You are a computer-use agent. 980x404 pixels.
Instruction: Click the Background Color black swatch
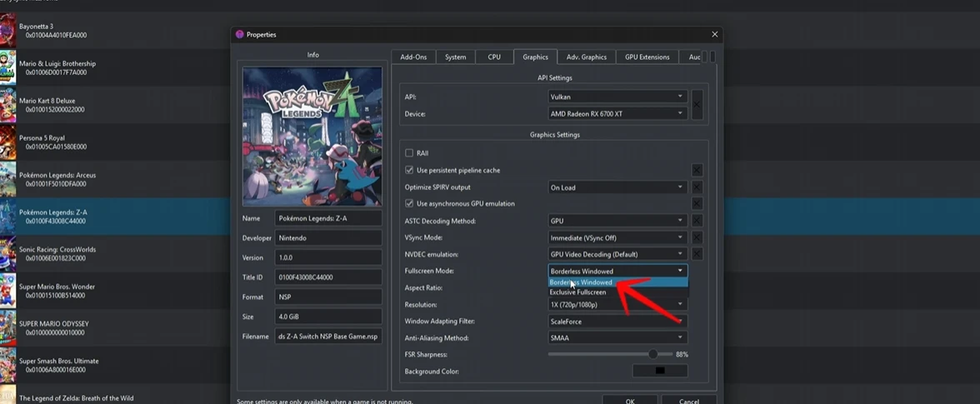(x=660, y=372)
